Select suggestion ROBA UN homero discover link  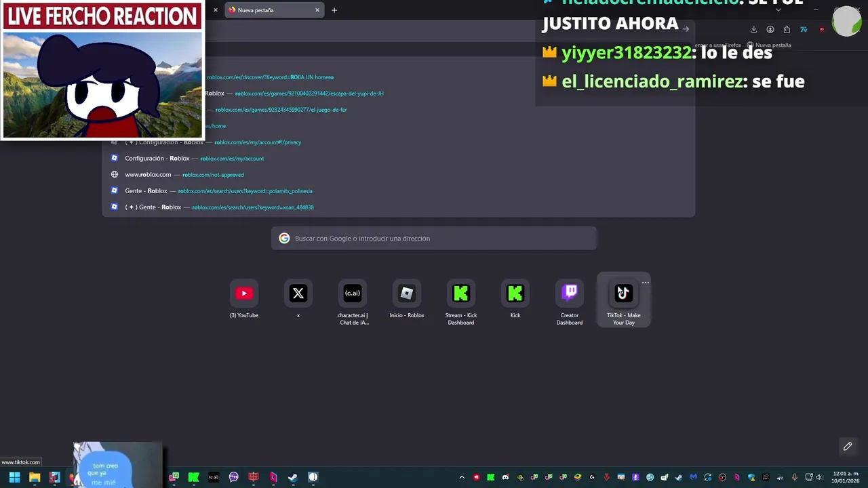tap(399, 77)
